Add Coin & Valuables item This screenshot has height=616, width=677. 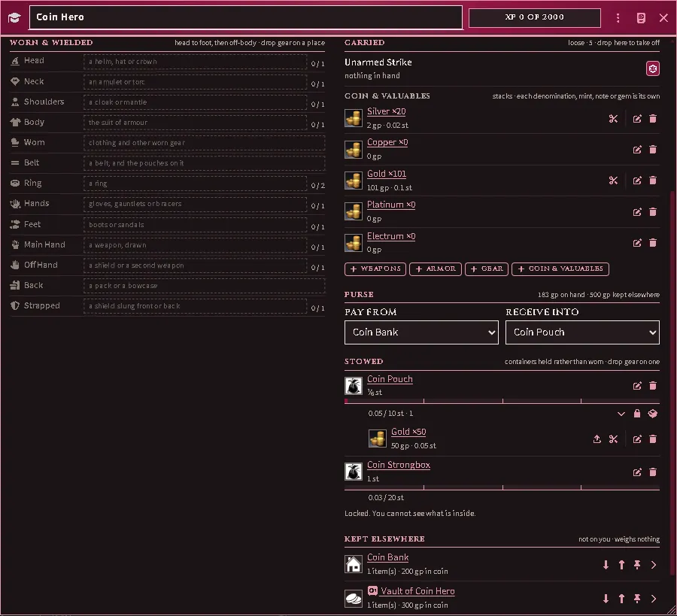click(x=560, y=269)
